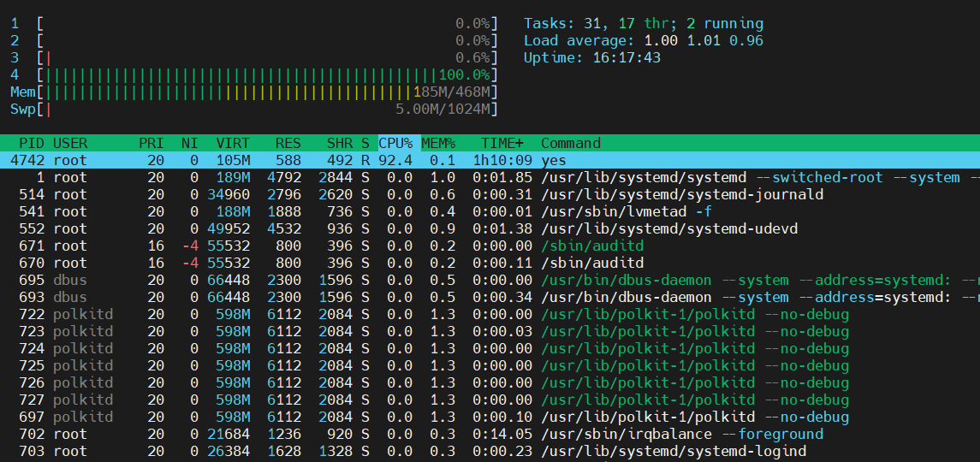
Task: Select dbus-daemon thread row PID 695
Action: pyautogui.click(x=490, y=280)
